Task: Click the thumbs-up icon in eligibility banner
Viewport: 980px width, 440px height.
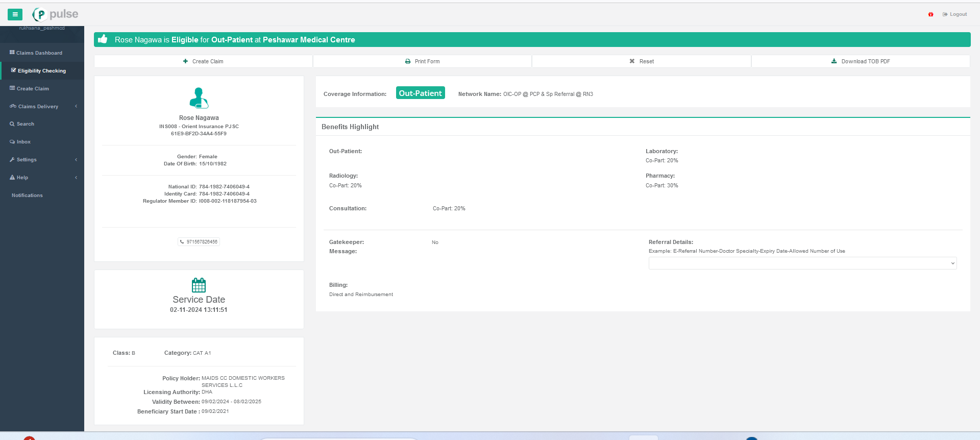Action: [103, 39]
